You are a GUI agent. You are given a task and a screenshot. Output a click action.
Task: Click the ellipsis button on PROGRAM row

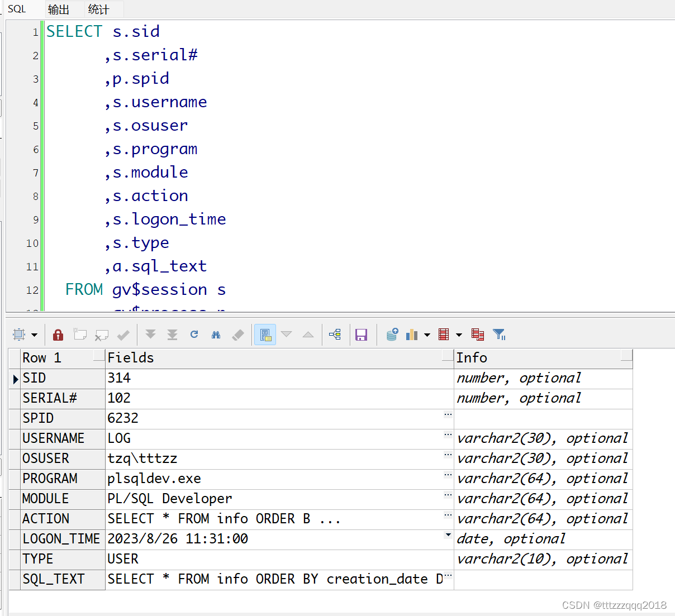448,475
